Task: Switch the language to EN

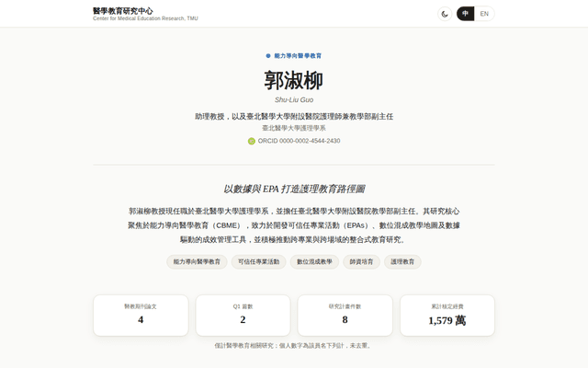Action: [x=484, y=14]
